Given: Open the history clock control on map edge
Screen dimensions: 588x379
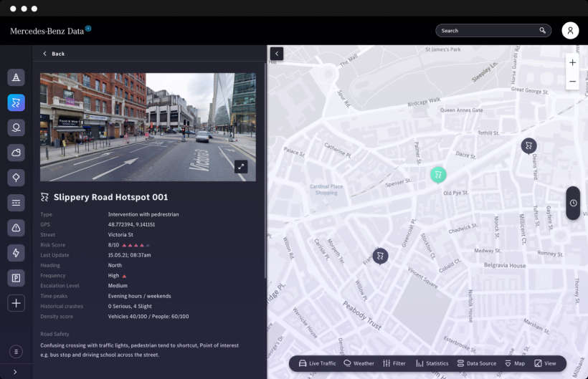Looking at the screenshot, I should click(x=573, y=203).
